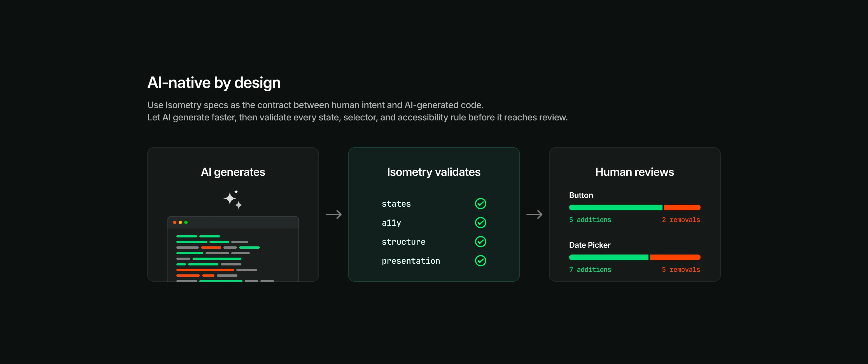
Task: Click the code editor preview thumbnail
Action: pos(233,249)
